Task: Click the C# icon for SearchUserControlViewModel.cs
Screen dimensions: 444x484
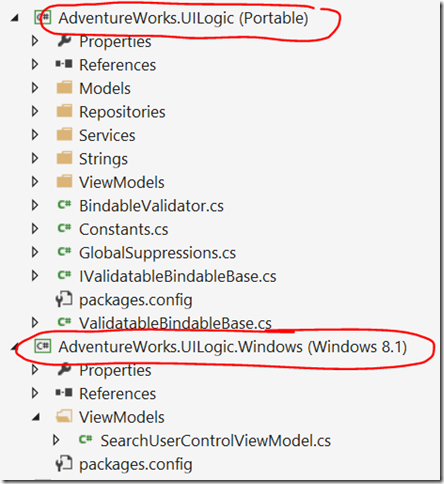Action: coord(85,440)
